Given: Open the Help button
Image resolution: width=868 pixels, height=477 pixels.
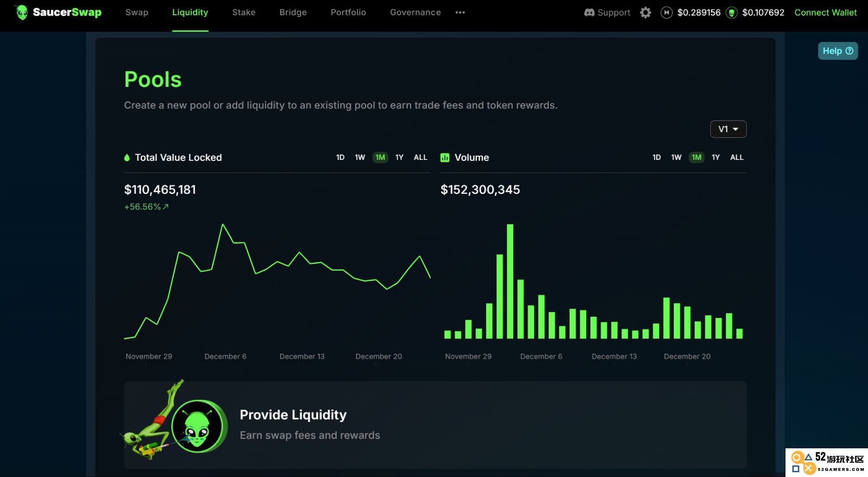Looking at the screenshot, I should point(838,51).
